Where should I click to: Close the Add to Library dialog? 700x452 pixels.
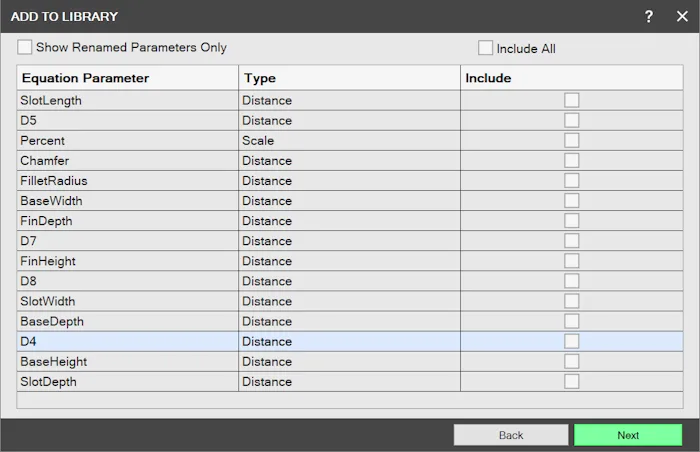[682, 17]
